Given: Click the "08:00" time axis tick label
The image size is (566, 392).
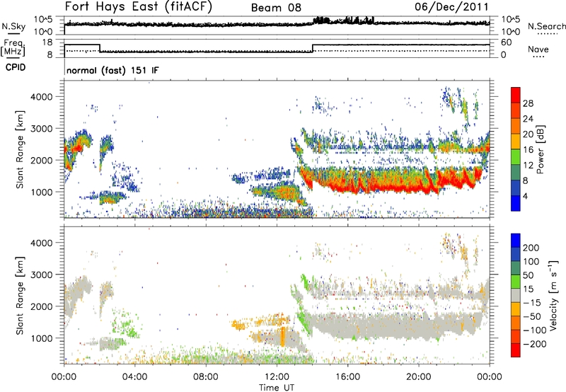Looking at the screenshot, I should click(206, 377).
